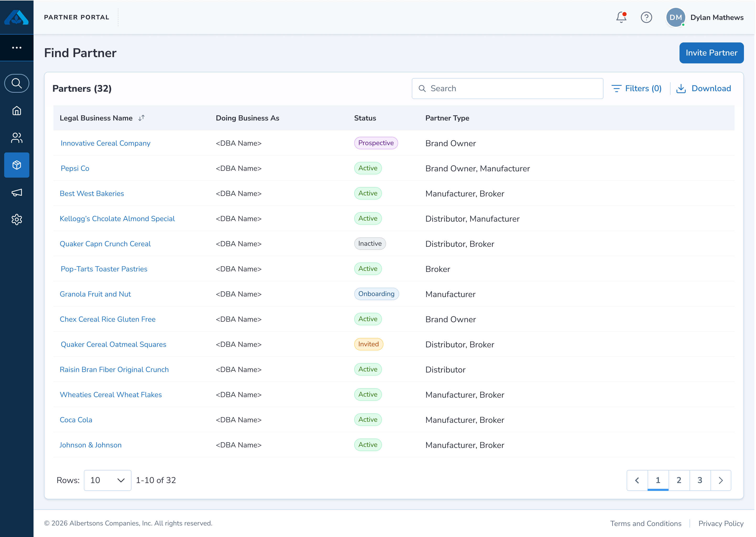Click the Partners (32) heading

tap(82, 89)
